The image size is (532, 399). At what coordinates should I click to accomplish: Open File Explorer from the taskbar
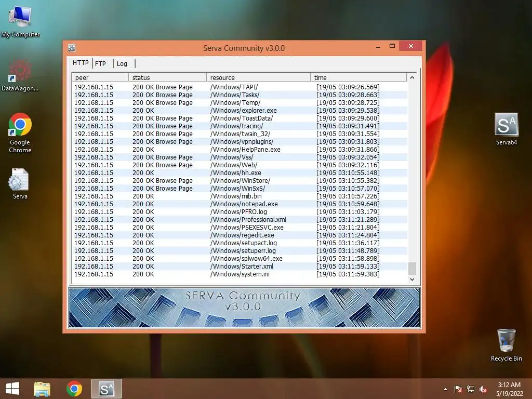coord(42,389)
